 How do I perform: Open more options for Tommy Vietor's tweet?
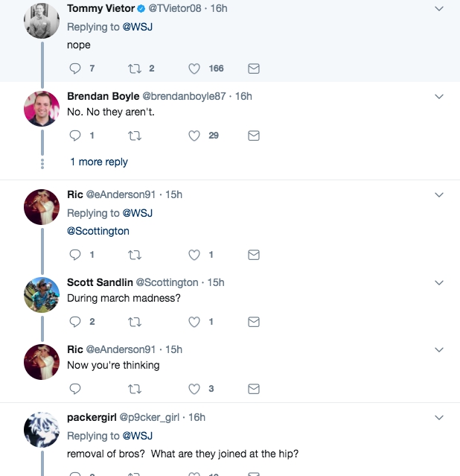439,8
